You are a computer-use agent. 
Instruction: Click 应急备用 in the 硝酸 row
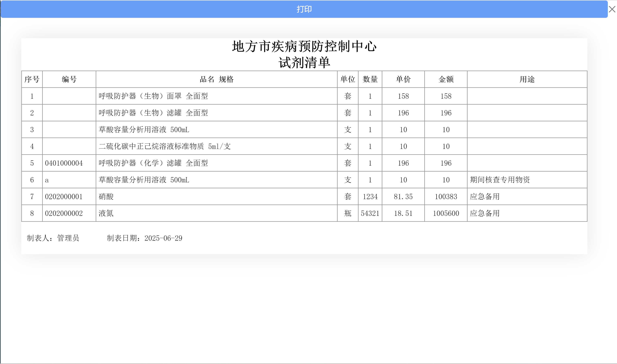(527, 196)
